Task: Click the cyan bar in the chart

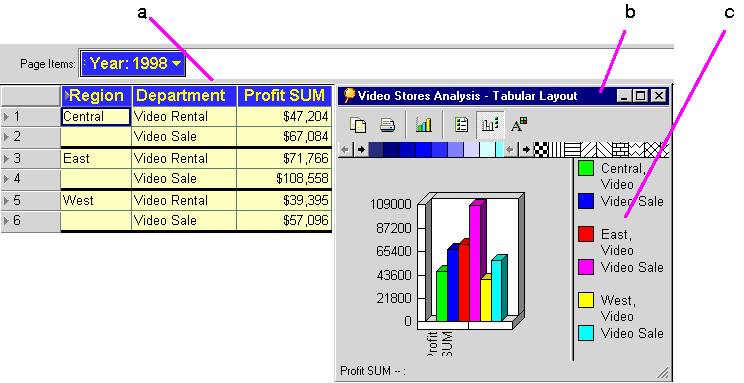Action: pyautogui.click(x=498, y=290)
